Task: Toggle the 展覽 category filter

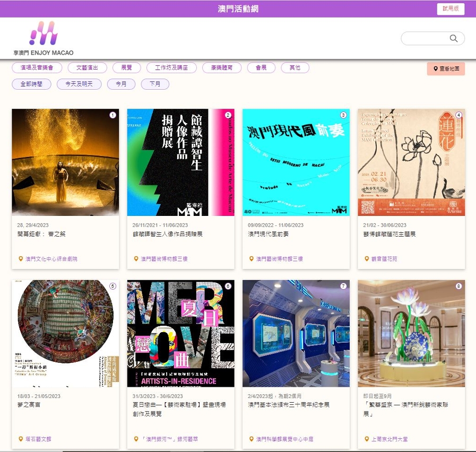Action: pyautogui.click(x=127, y=68)
